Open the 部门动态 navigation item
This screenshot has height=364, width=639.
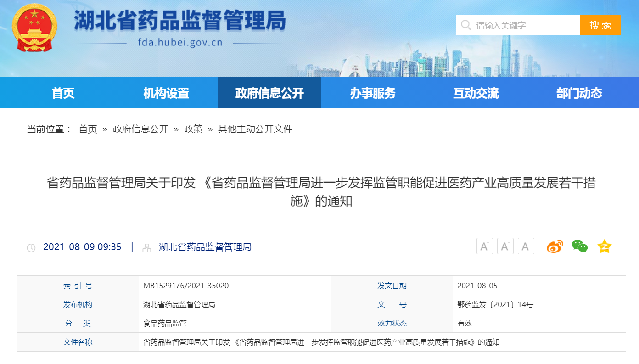[579, 93]
